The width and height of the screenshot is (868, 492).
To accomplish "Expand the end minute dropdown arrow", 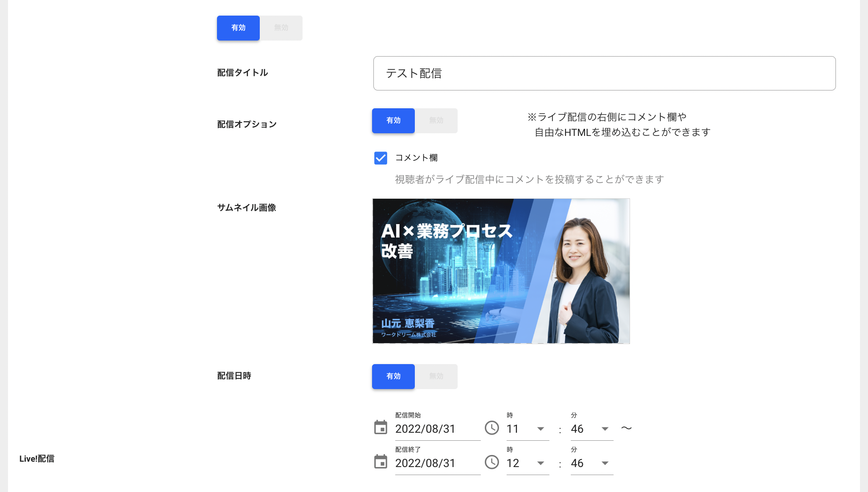I will click(605, 463).
